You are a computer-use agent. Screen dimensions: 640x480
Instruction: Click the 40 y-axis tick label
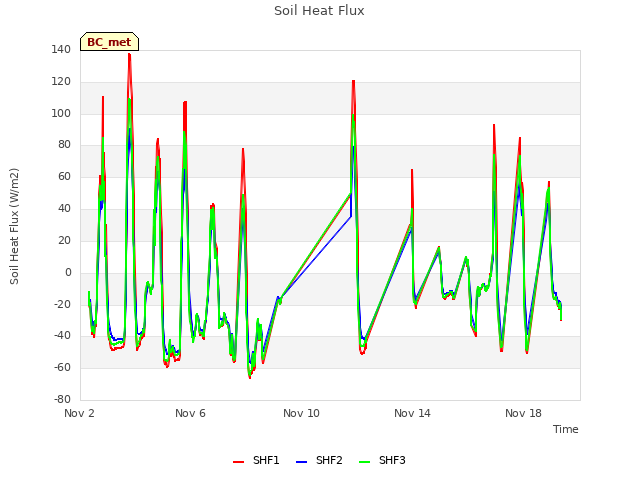(64, 208)
